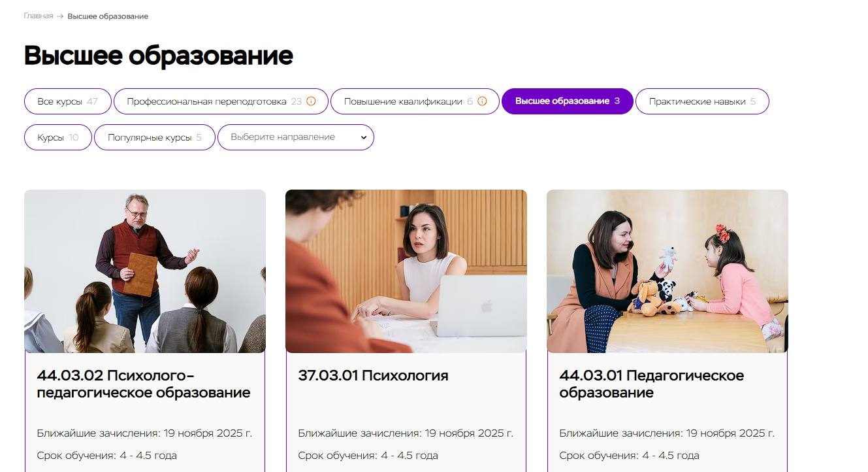The height and width of the screenshot is (472, 868).
Task: Open the Выберите направление dropdown
Action: pos(296,137)
